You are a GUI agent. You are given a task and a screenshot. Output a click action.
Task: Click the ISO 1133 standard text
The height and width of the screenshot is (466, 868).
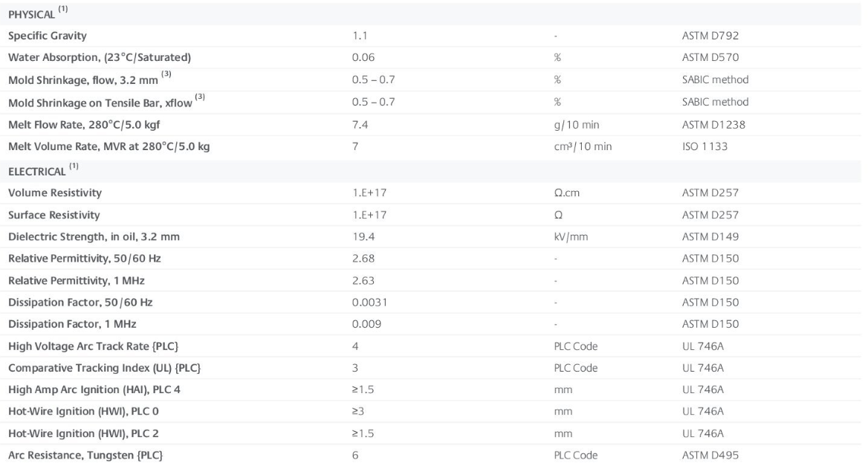pos(705,146)
